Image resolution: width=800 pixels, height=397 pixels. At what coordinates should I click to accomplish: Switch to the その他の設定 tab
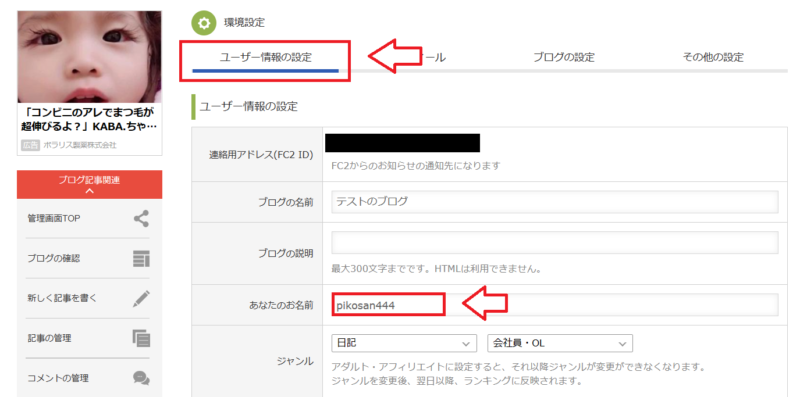pyautogui.click(x=713, y=57)
